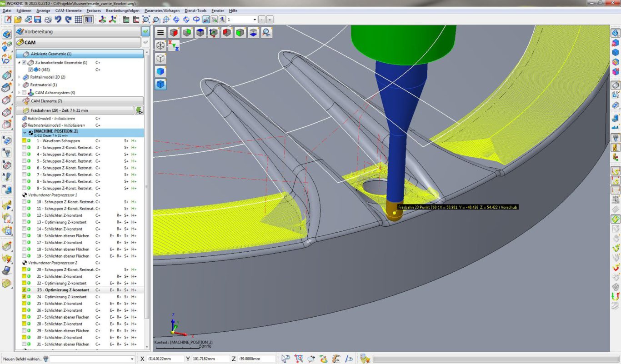Click the Save (floppy disk) toolbar icon
Screen dimensions: 621x364
click(38, 20)
